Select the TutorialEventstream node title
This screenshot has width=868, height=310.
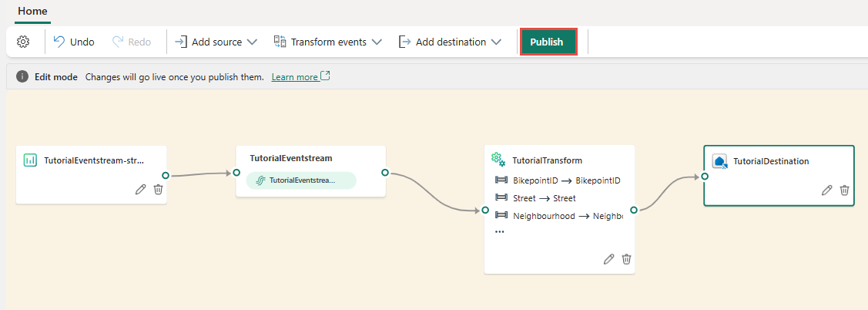pos(291,158)
